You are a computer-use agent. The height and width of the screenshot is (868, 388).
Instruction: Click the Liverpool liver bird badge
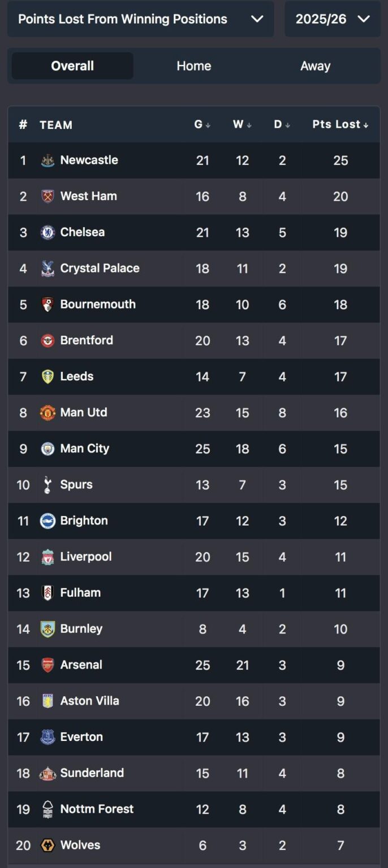pos(49,557)
